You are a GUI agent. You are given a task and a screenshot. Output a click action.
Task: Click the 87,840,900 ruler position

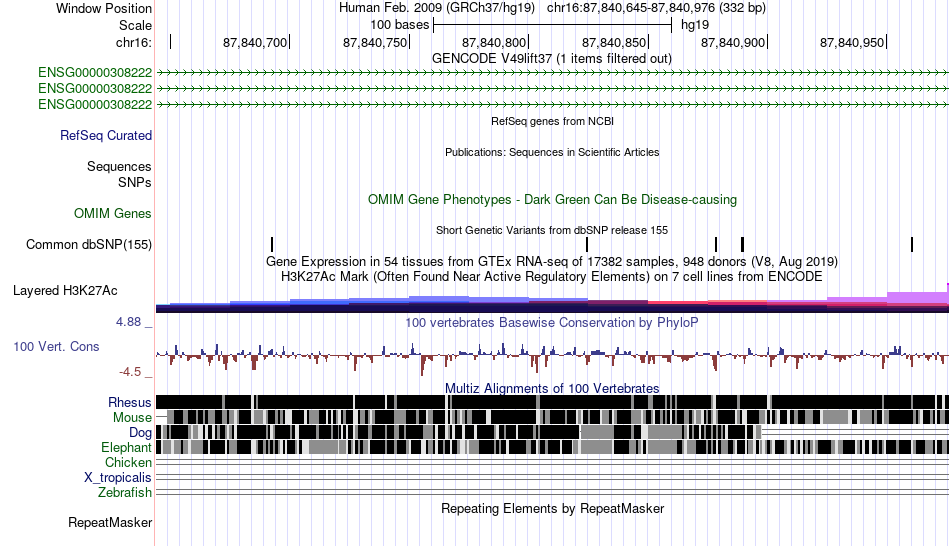pos(733,42)
